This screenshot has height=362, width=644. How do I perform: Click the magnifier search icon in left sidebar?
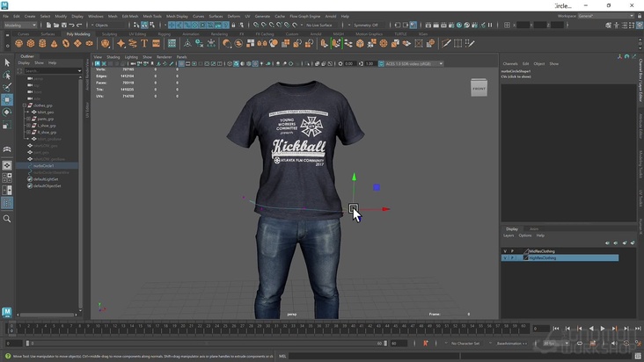tap(7, 219)
